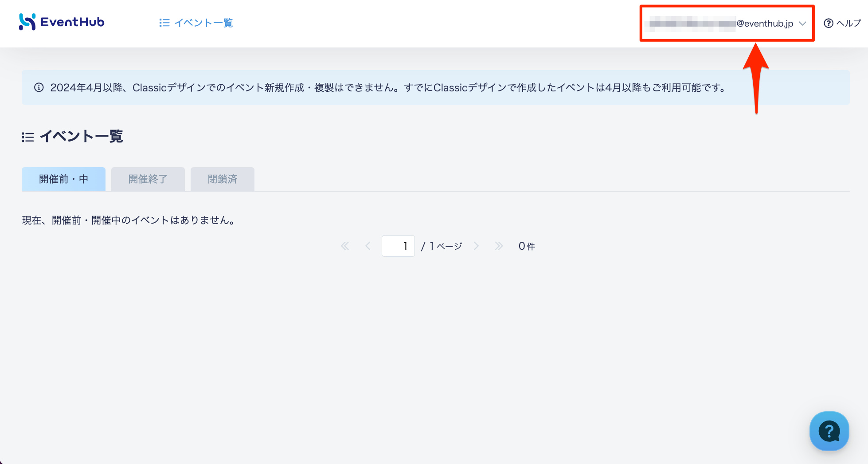Go to the previous page arrow

coord(368,246)
